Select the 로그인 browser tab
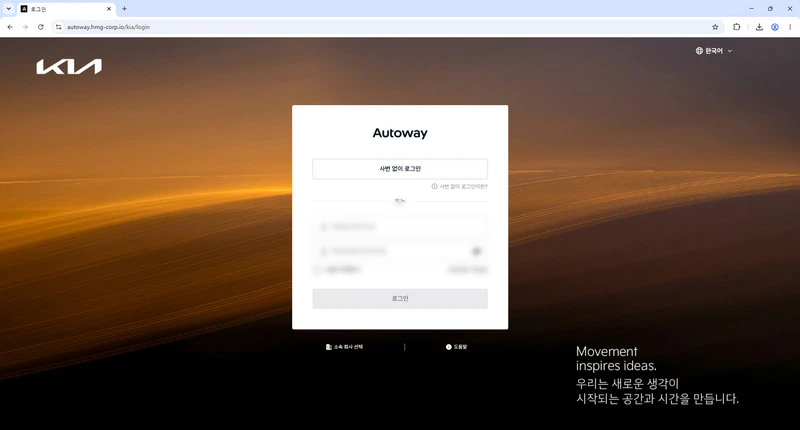The image size is (800, 430). (65, 9)
